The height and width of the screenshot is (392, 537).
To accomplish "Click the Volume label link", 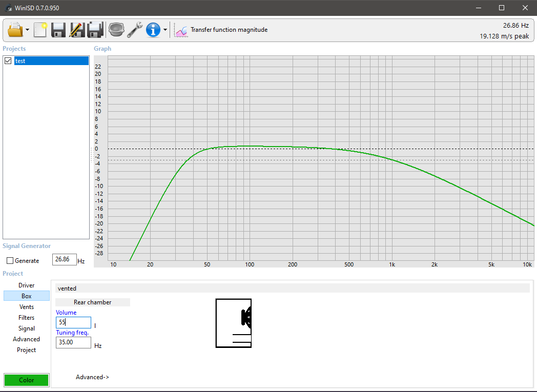I will pos(66,312).
